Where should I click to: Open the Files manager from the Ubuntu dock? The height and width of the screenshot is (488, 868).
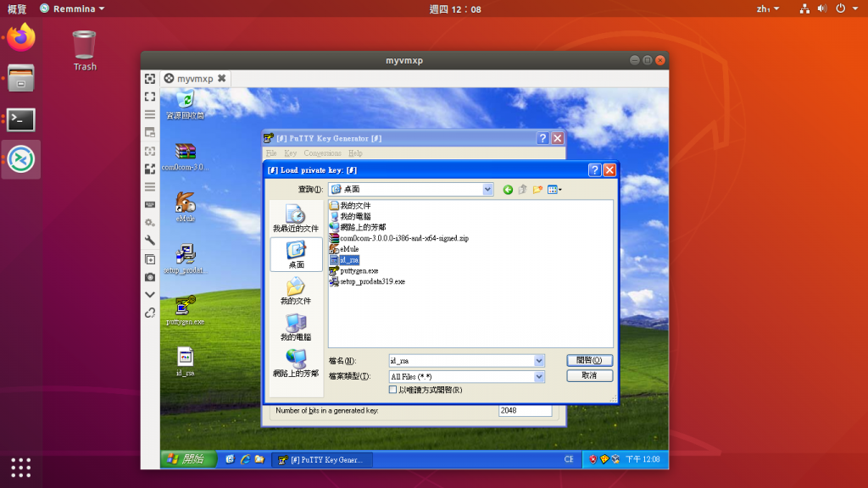(21, 78)
